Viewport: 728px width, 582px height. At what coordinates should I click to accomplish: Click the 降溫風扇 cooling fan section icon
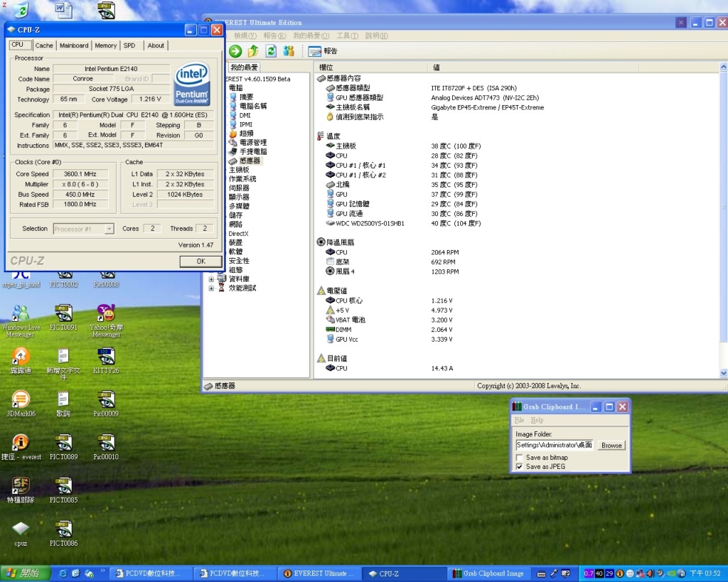click(321, 242)
